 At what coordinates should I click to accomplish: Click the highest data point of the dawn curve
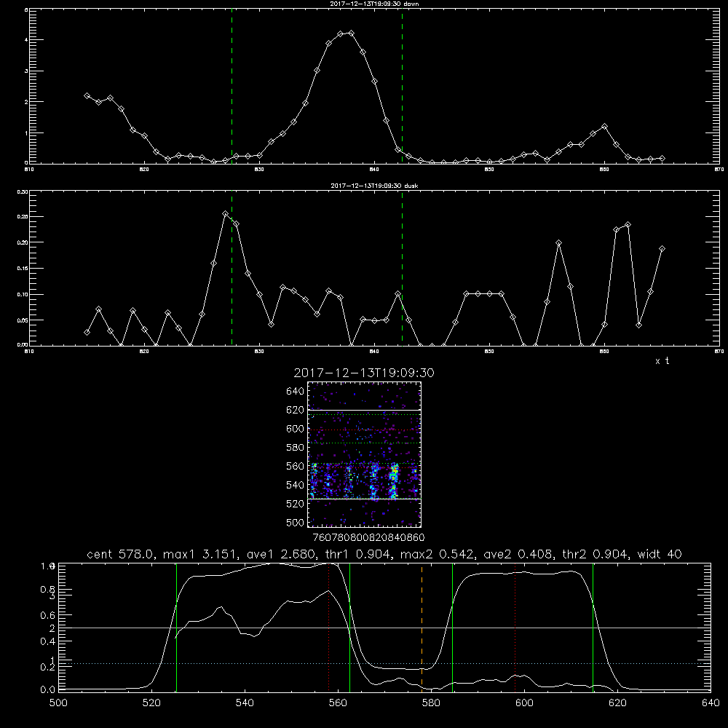tap(352, 33)
